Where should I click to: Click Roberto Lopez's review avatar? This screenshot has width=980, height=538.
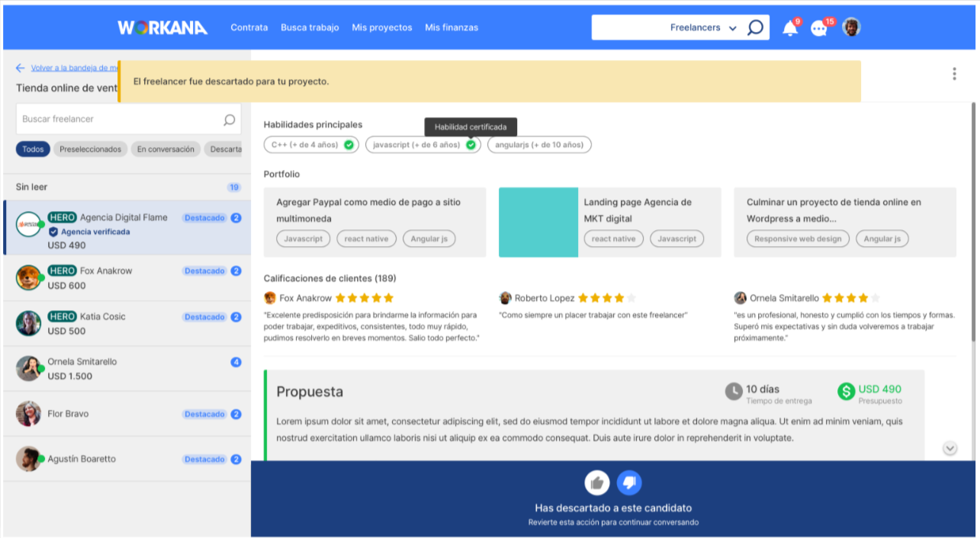coord(505,298)
